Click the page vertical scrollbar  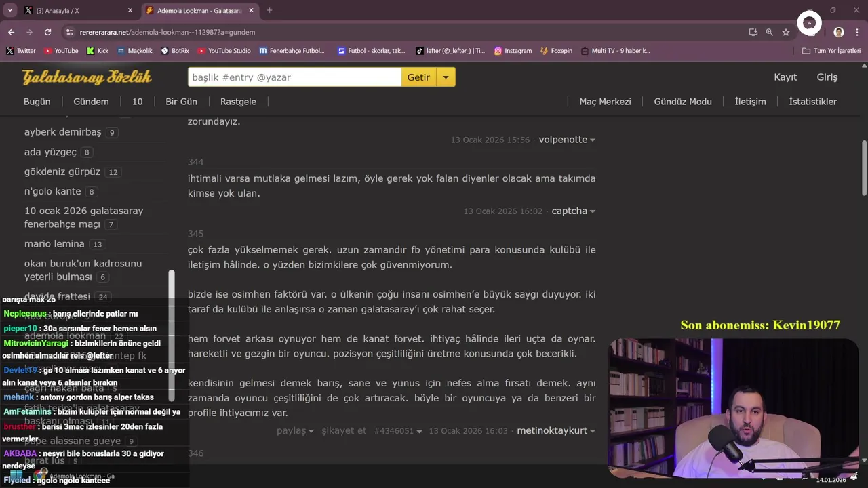(x=864, y=168)
